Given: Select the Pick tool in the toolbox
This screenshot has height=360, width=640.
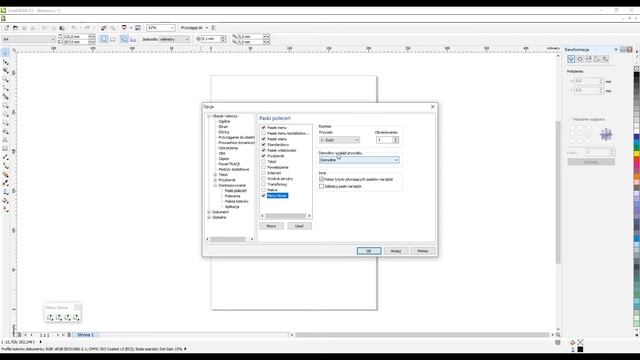Looking at the screenshot, I should [x=5, y=53].
